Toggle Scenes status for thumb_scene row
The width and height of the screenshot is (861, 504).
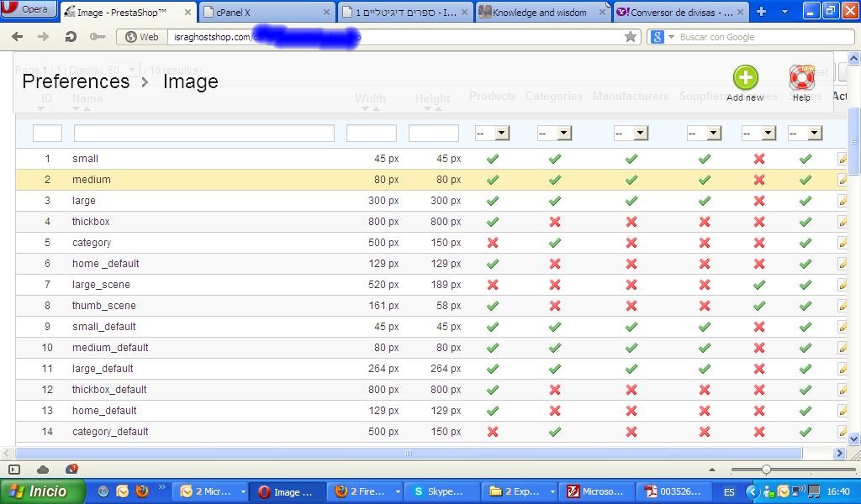pos(759,306)
